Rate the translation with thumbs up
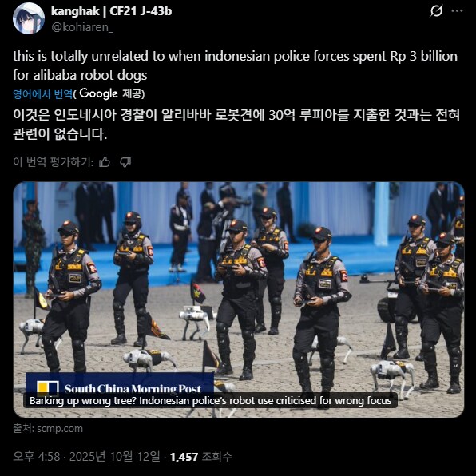Screen dimensions: 476x476 point(105,162)
